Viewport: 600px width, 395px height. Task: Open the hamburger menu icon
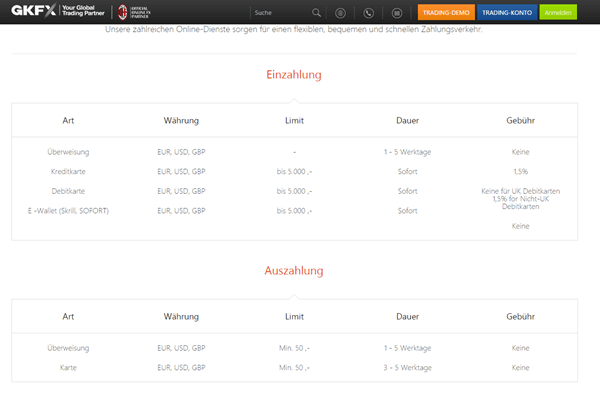click(x=397, y=13)
